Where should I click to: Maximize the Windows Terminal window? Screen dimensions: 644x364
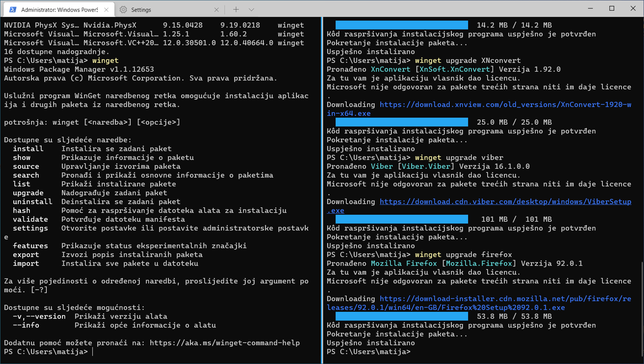(x=612, y=8)
